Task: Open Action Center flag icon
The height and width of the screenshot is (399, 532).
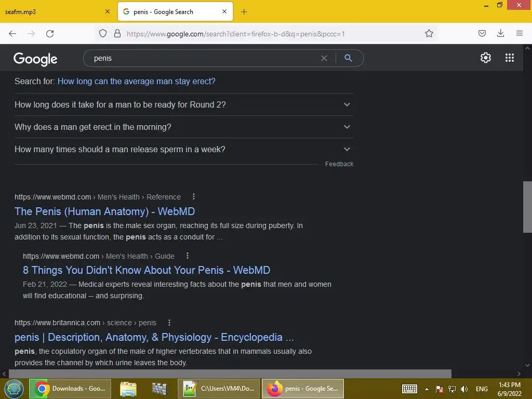Action: [x=440, y=389]
